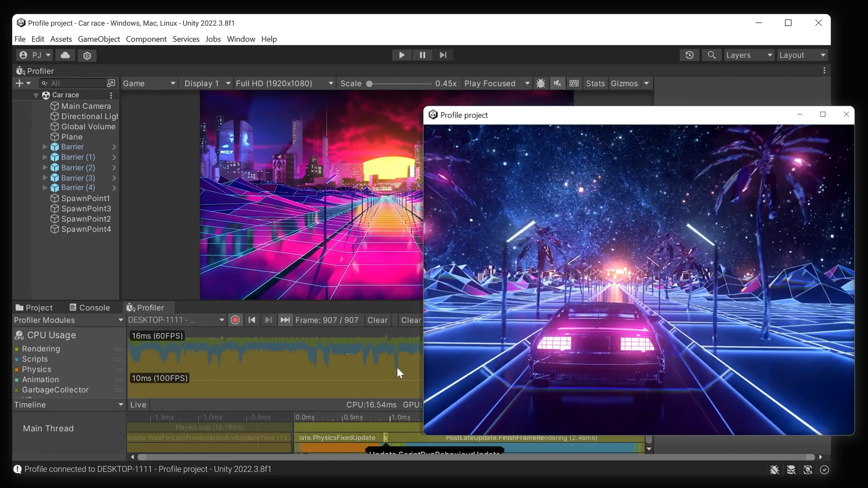Adjust the Game view Scale slider

370,84
